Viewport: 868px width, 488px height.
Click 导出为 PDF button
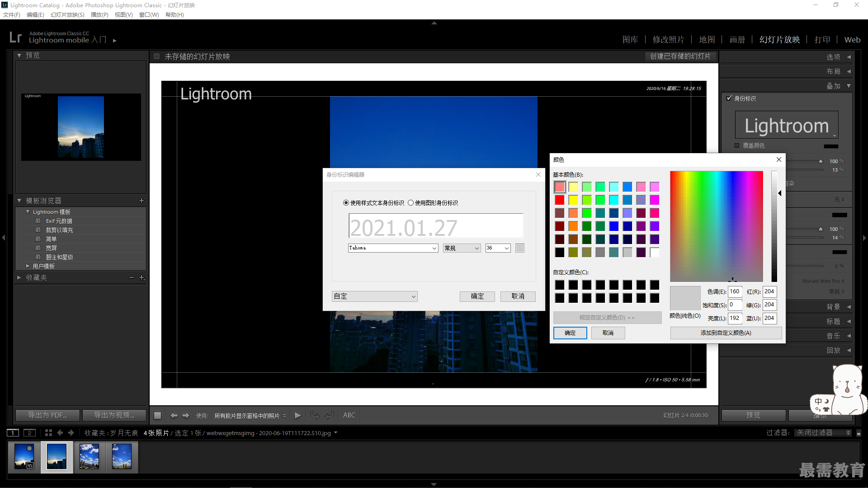pos(47,415)
